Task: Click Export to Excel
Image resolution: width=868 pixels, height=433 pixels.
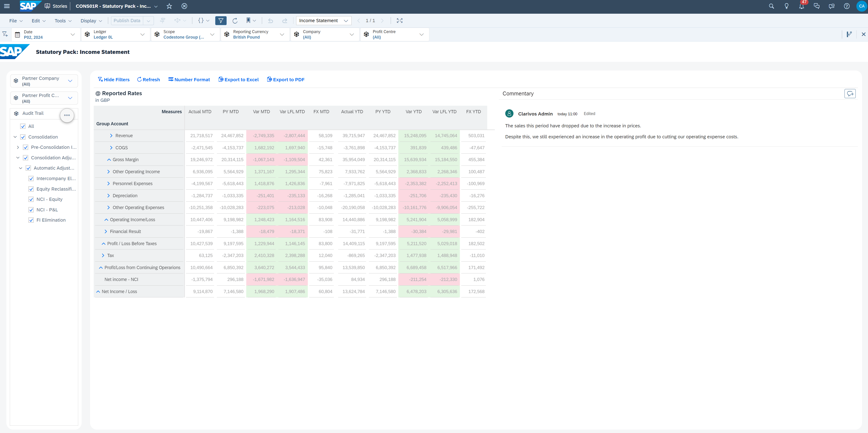Action: (238, 80)
